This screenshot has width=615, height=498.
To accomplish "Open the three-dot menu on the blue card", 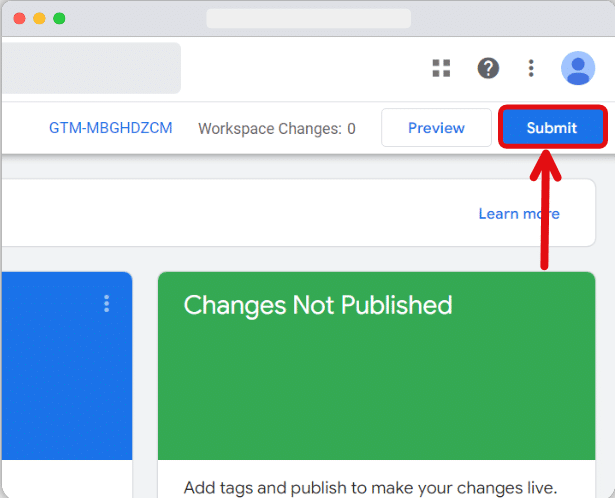I will [x=106, y=304].
